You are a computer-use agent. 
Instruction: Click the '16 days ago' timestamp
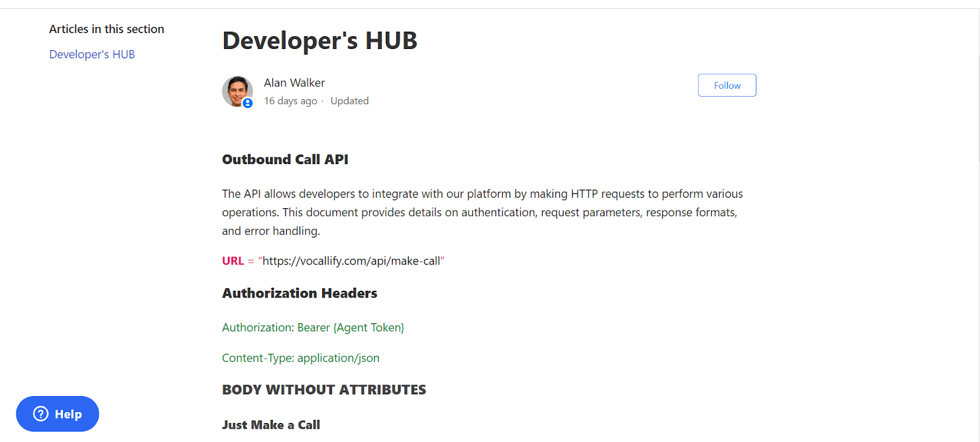[x=290, y=101]
